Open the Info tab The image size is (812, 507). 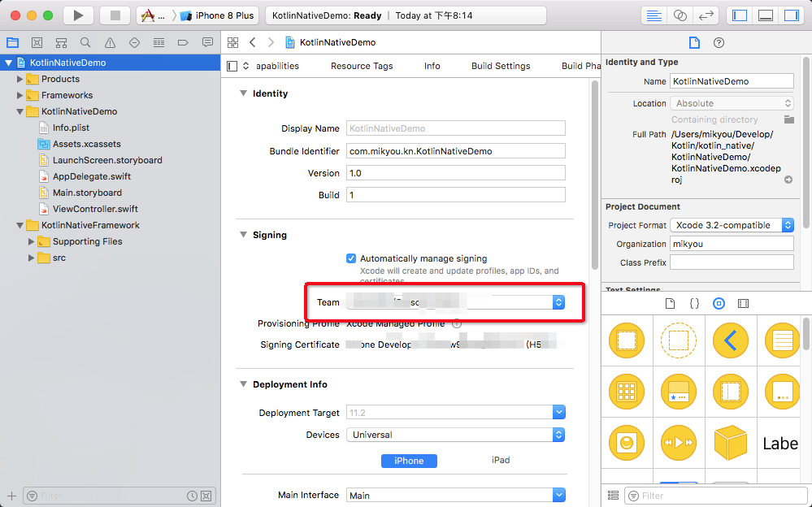(x=432, y=67)
